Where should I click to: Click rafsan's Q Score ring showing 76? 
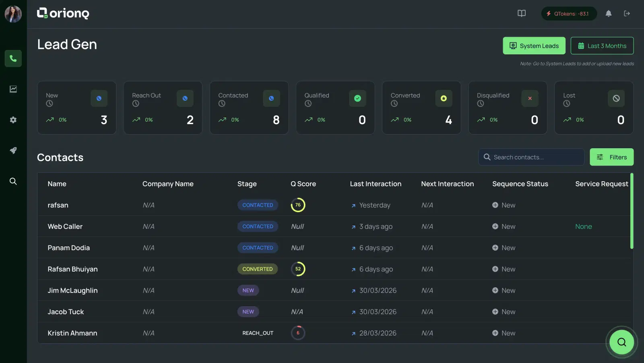[x=298, y=205]
